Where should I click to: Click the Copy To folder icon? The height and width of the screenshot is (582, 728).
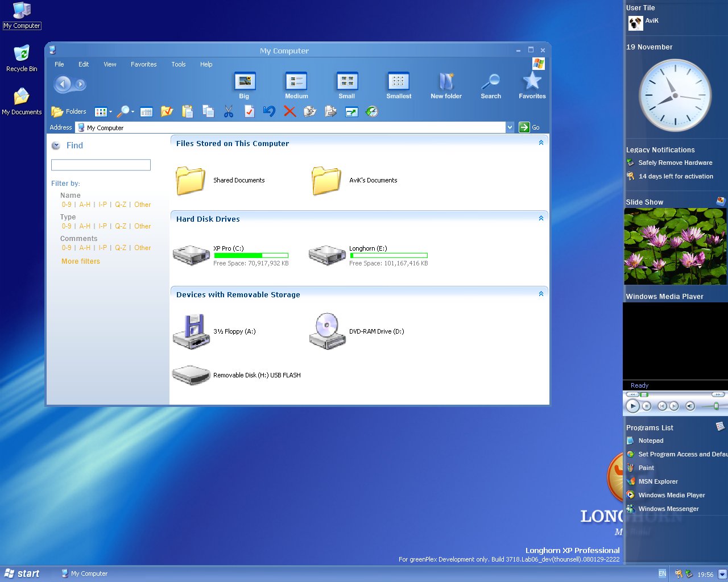pos(310,111)
